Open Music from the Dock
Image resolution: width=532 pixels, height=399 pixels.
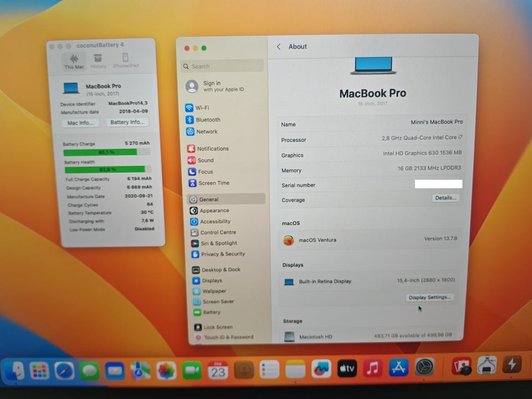tap(372, 368)
